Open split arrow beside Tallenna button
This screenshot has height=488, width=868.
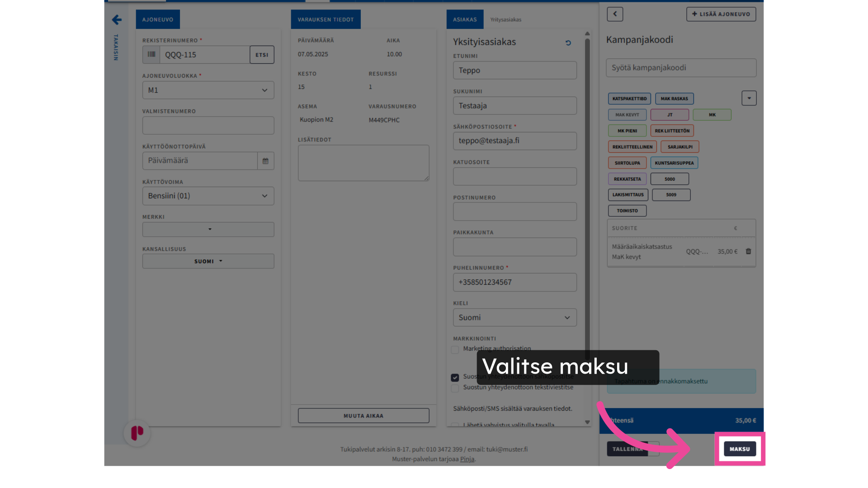tap(654, 449)
